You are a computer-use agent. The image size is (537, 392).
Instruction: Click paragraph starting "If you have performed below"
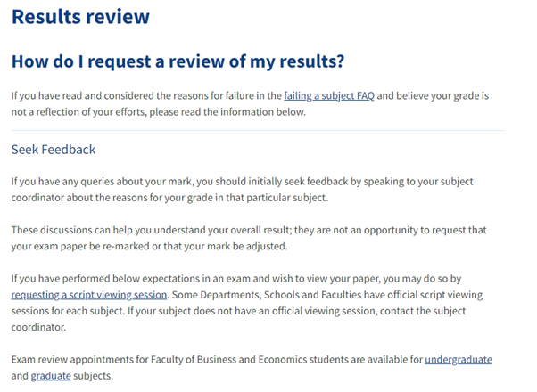point(178,278)
